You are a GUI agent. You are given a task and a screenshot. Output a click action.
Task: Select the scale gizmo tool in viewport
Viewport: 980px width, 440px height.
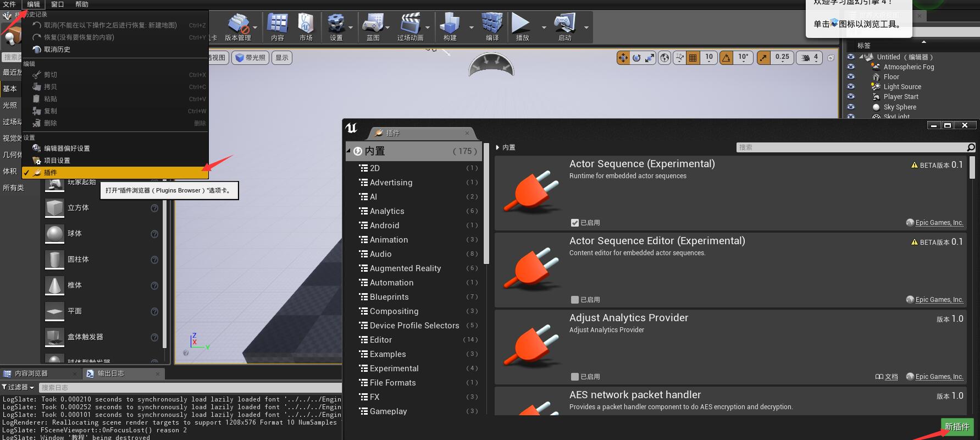(650, 58)
